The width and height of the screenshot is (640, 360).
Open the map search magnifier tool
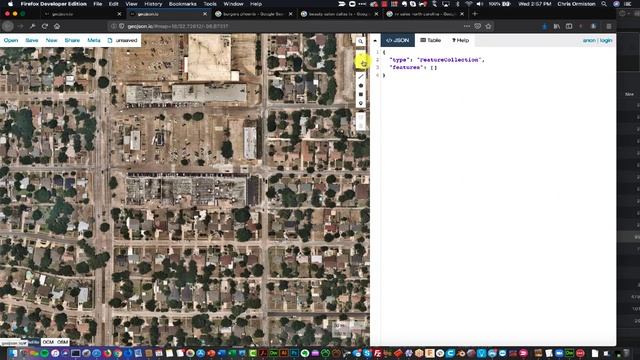click(x=360, y=41)
